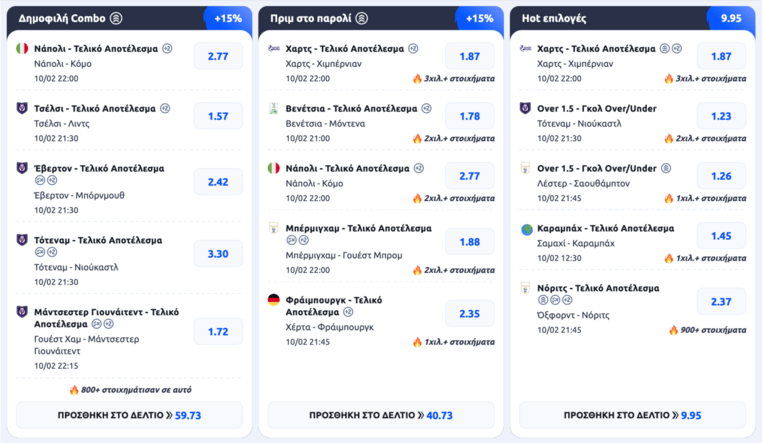Click the stacked-lines icon next to Δημοφιλή Combo

click(x=116, y=18)
